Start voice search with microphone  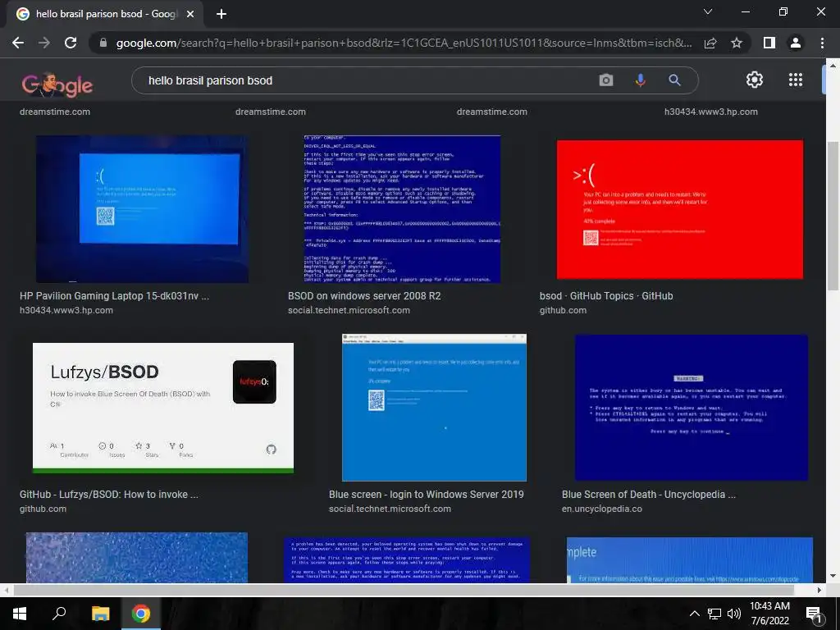click(640, 80)
